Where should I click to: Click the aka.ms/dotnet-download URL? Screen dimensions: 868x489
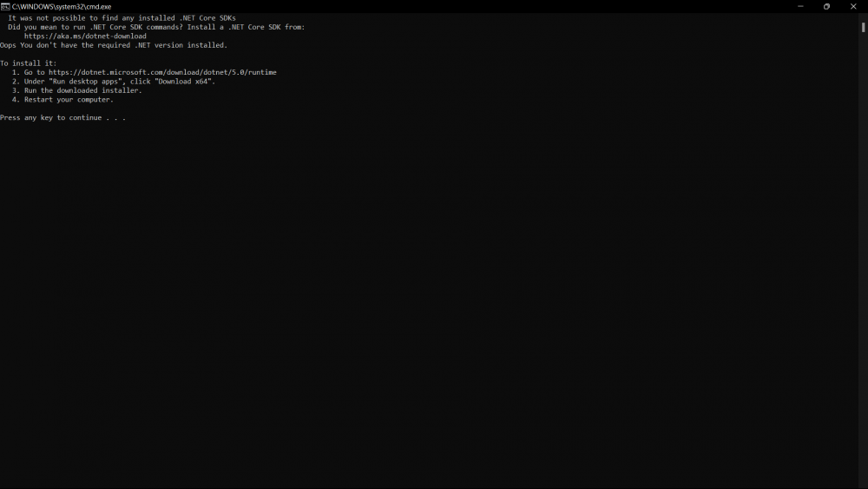point(85,36)
